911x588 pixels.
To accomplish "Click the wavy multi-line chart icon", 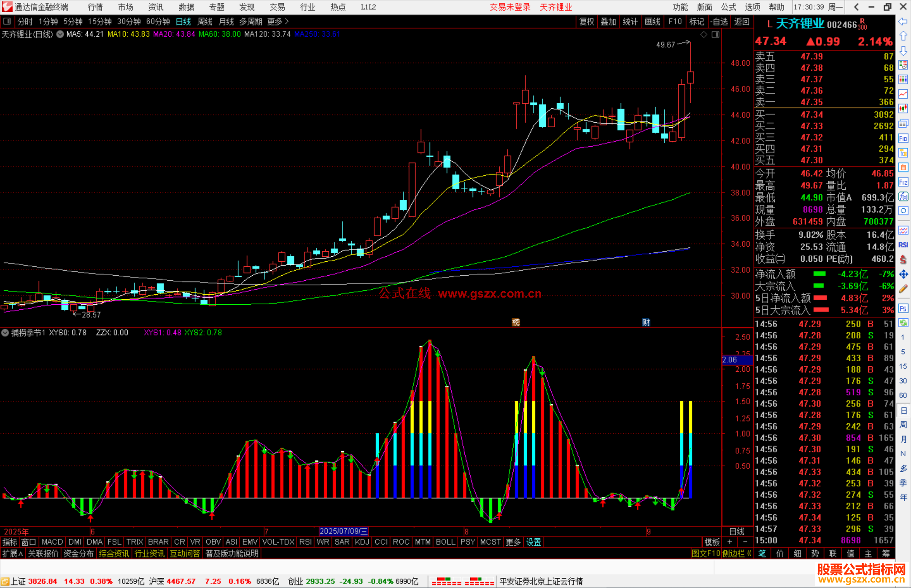I will (903, 230).
